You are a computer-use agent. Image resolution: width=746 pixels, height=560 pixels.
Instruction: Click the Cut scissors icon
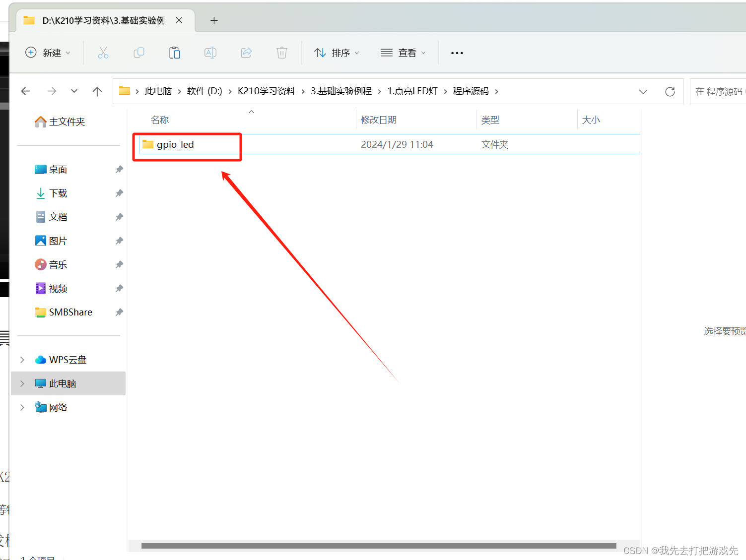[103, 53]
